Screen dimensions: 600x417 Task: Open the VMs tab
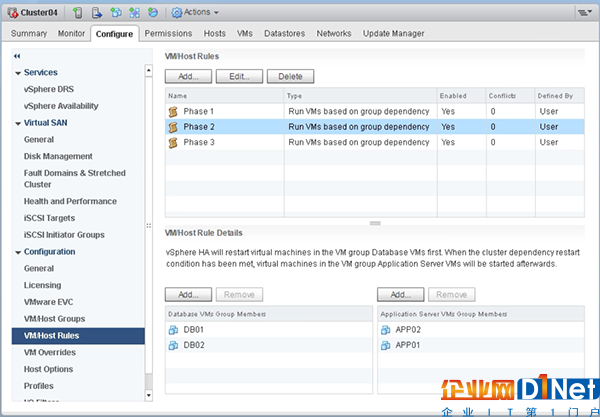point(245,34)
